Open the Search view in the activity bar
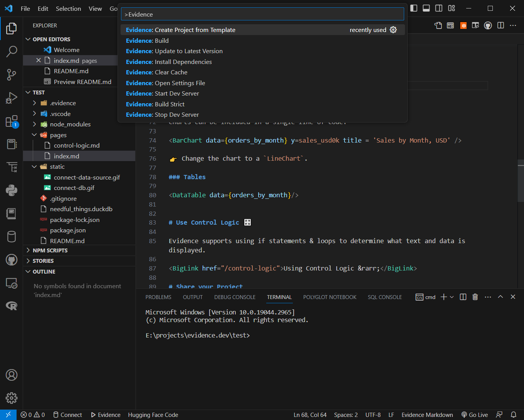This screenshot has width=524, height=420. (x=12, y=51)
